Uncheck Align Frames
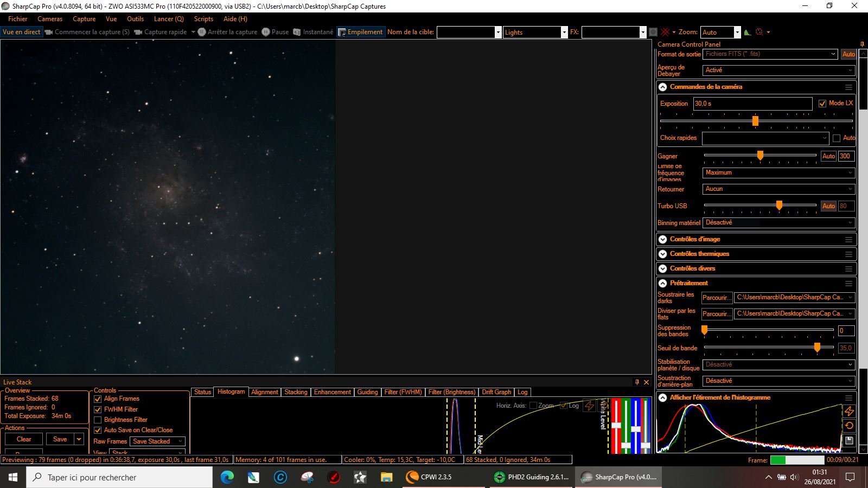The width and height of the screenshot is (868, 488). click(98, 399)
